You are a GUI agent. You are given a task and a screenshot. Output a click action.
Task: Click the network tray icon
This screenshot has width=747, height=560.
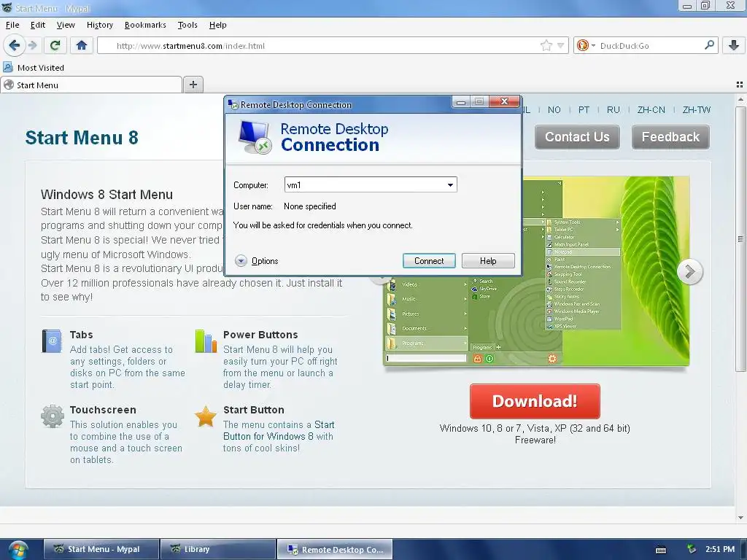691,550
